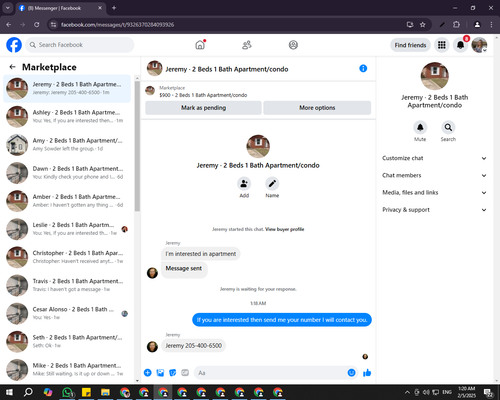Open Dawn conversation in list
500x400 pixels.
tap(67, 173)
